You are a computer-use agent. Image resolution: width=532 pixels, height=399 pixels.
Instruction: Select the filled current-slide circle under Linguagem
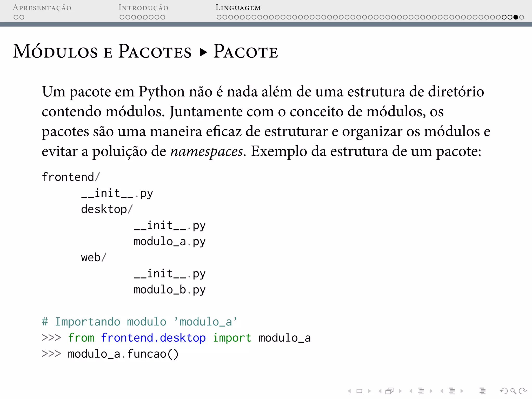click(516, 17)
